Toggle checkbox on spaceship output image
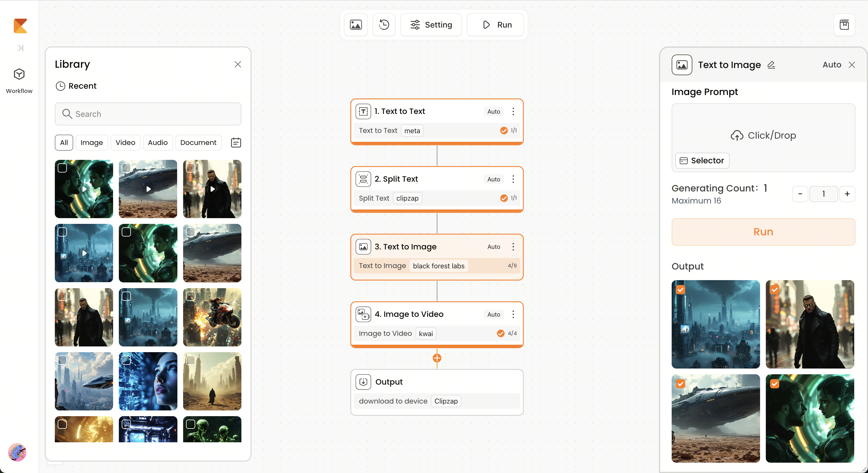 tap(681, 384)
